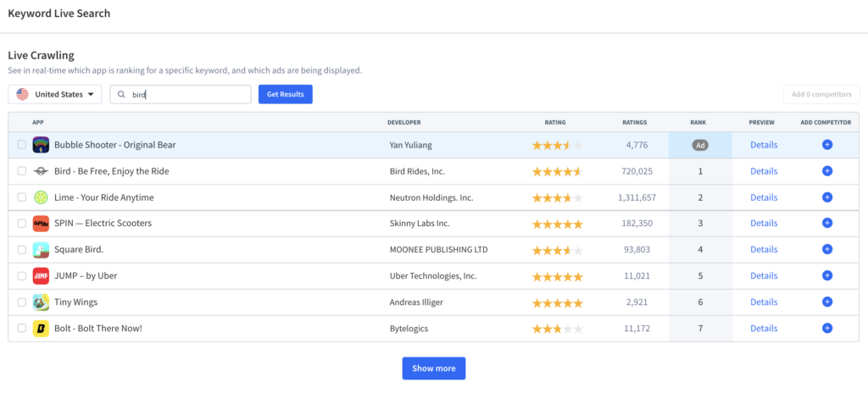Click the plus icon for Lime row
The image size is (868, 399).
tap(827, 197)
